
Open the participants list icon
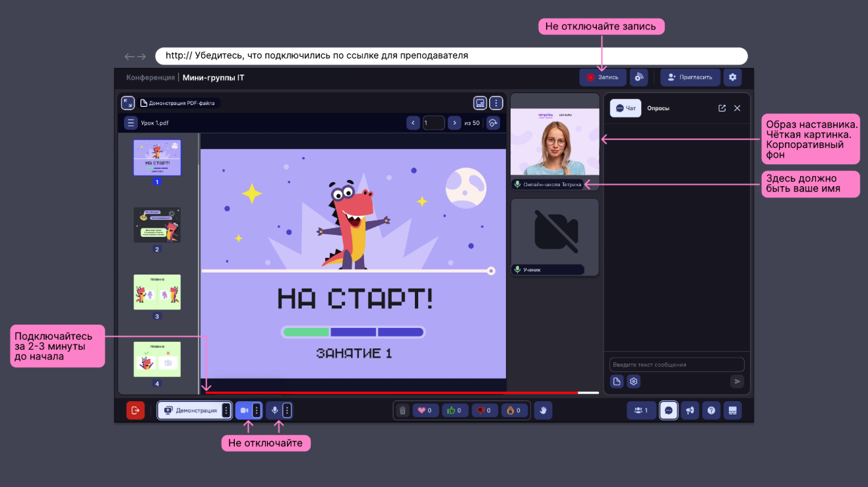coord(641,410)
